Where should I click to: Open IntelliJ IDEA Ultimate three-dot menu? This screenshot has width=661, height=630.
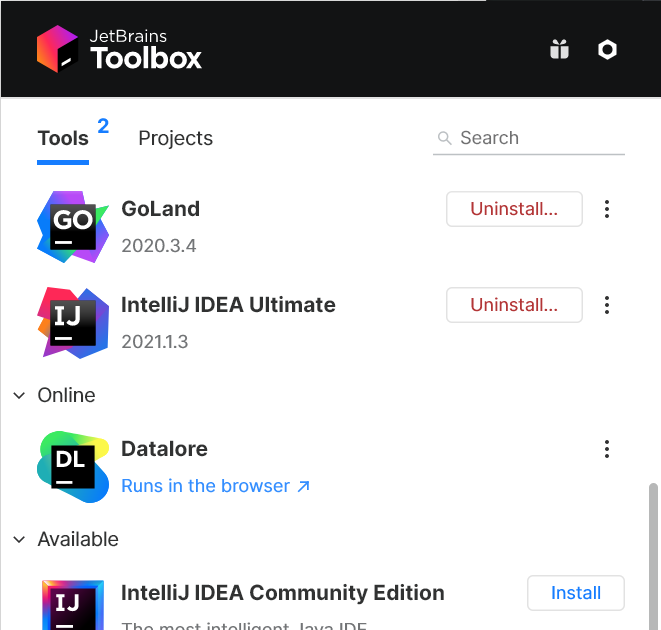pos(607,305)
